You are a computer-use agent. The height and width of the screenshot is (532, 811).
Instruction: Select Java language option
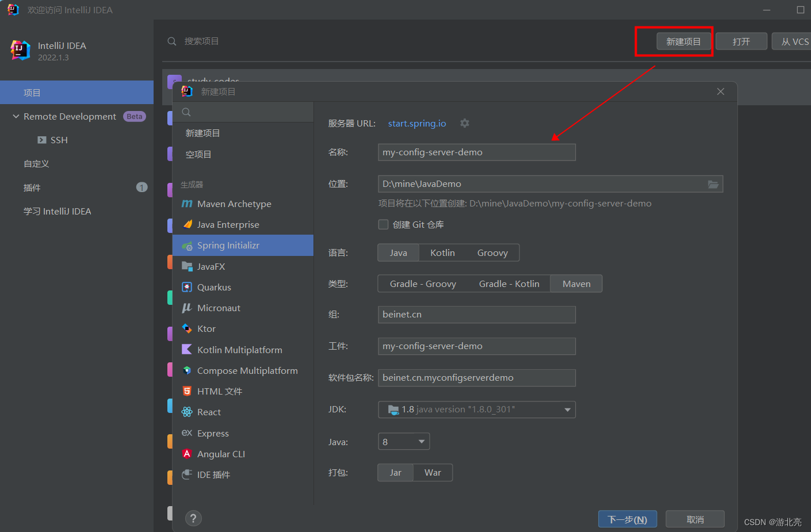click(x=398, y=252)
